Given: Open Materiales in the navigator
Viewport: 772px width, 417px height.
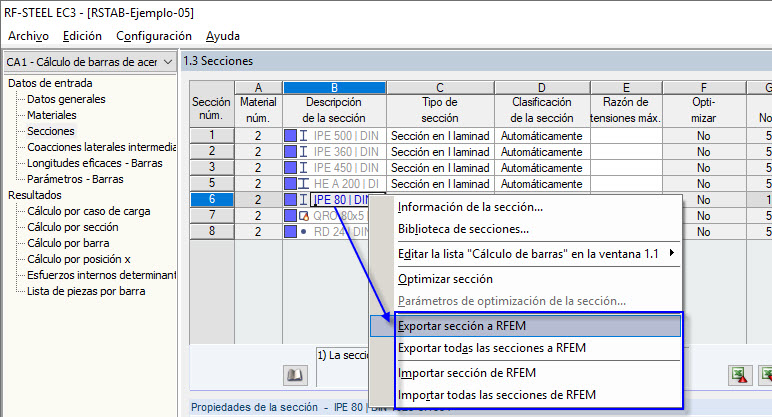Looking at the screenshot, I should [x=52, y=115].
